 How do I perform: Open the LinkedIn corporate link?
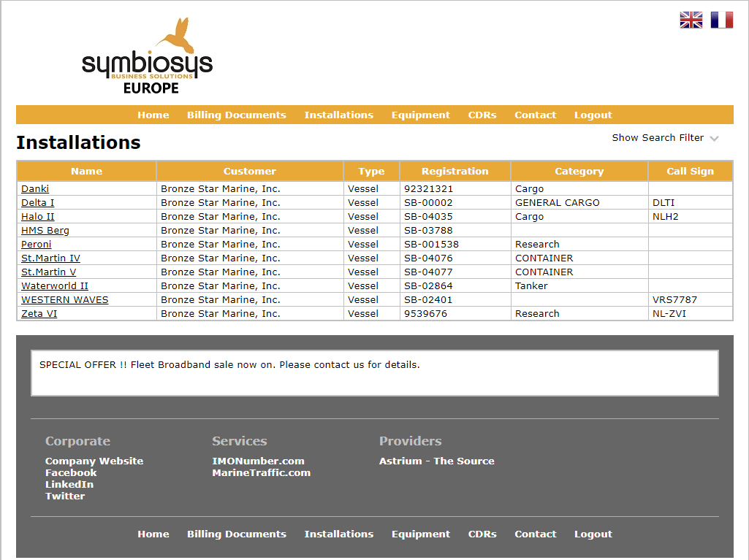click(69, 485)
